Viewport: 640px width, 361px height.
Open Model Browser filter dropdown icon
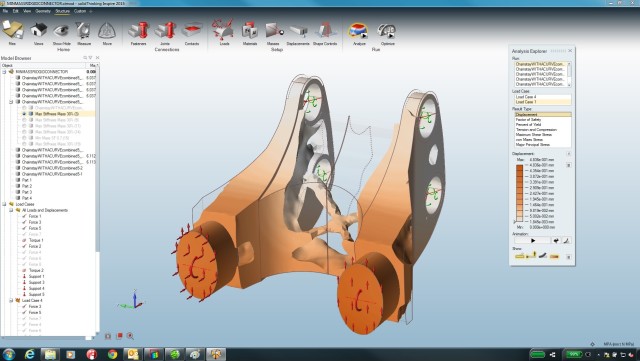(90, 58)
